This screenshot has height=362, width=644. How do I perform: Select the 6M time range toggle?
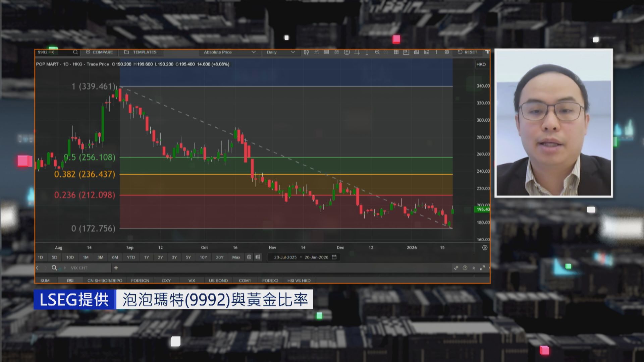click(115, 257)
